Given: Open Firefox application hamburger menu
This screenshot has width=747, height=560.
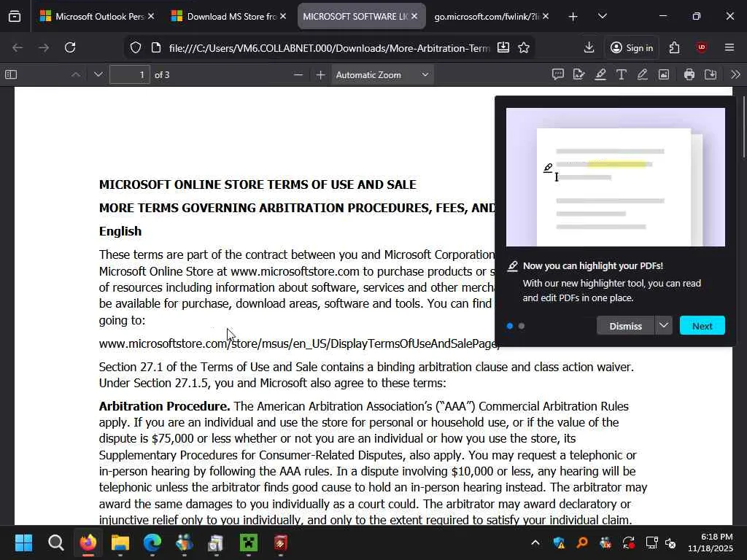Looking at the screenshot, I should (729, 47).
